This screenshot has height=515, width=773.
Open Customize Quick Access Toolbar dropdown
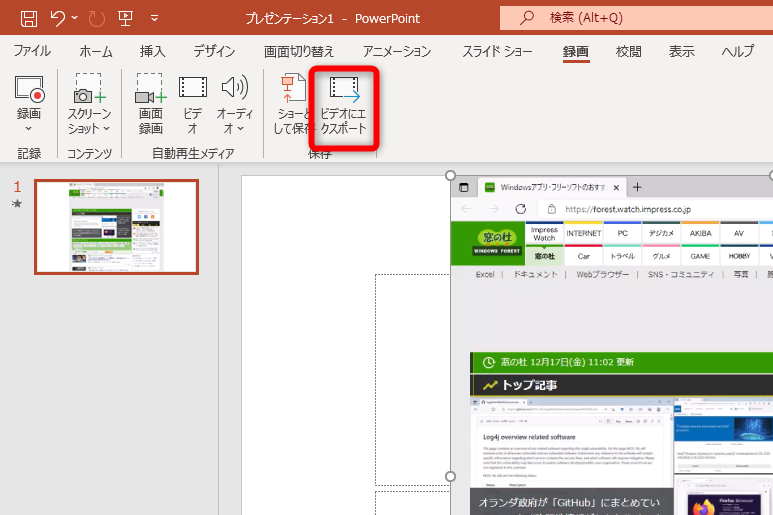(x=154, y=19)
